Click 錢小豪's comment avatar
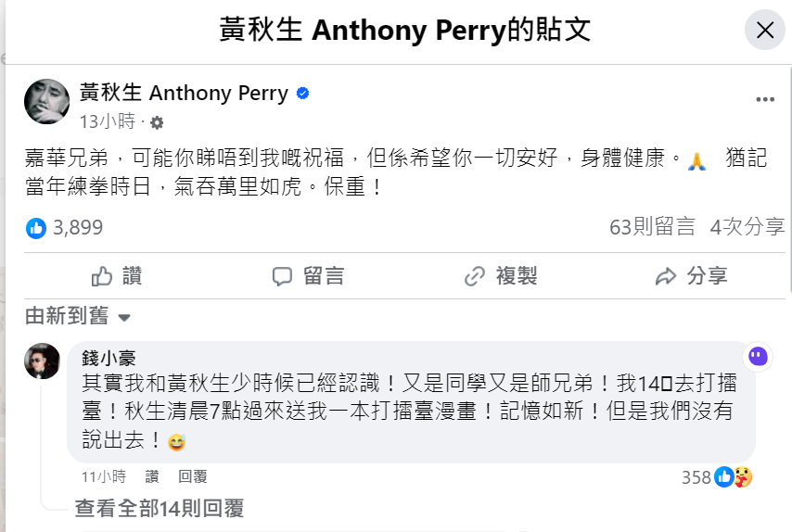The image size is (792, 532). 42,361
